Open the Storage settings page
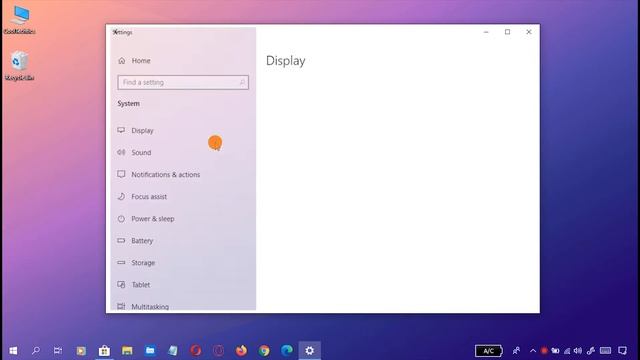Image resolution: width=640 pixels, height=360 pixels. [183, 263]
